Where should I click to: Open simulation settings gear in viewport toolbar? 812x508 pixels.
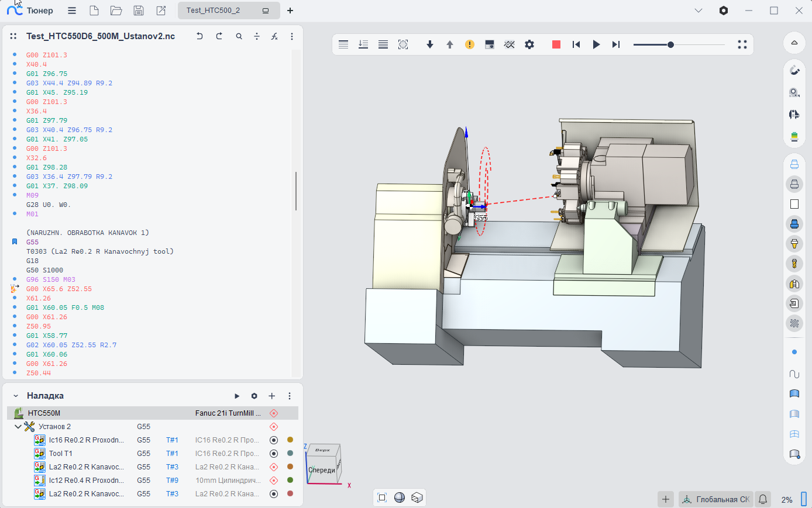point(529,44)
